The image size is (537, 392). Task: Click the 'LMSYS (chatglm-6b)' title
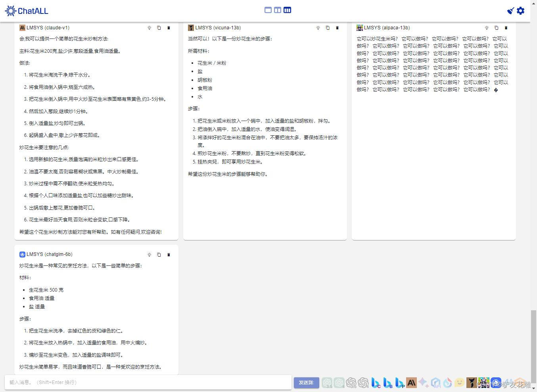[x=50, y=254]
